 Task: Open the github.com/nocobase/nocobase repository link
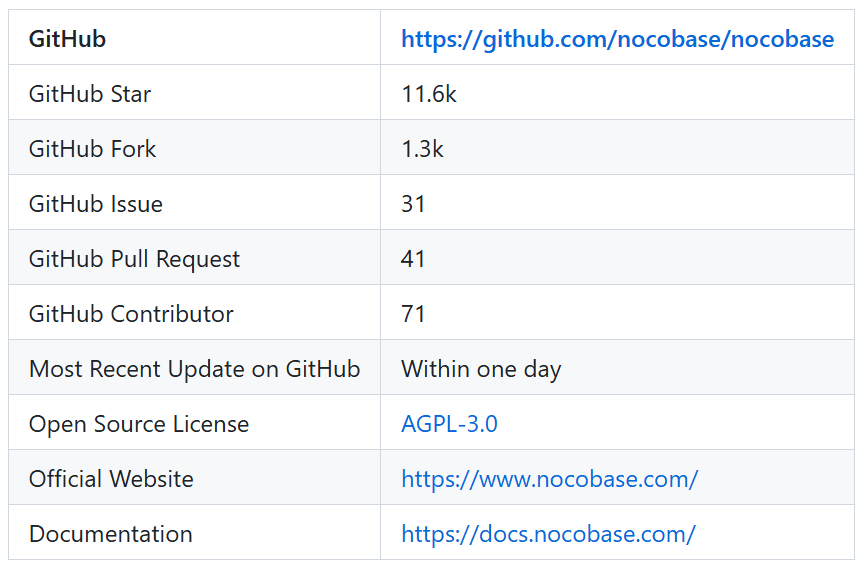click(x=617, y=39)
